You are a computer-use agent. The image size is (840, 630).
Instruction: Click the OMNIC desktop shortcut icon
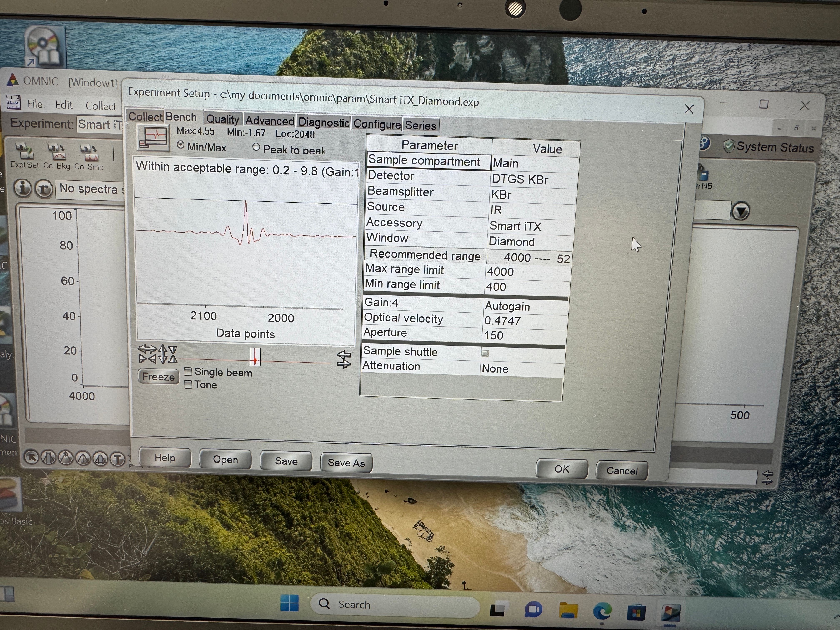coord(45,46)
